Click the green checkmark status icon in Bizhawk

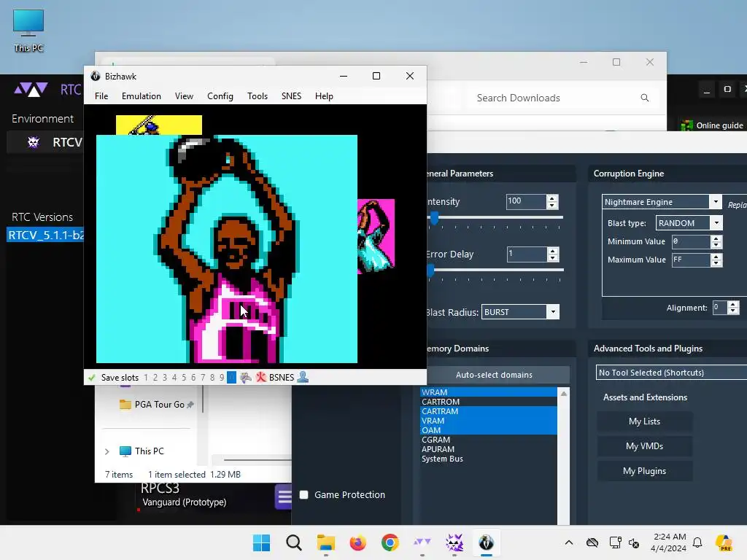(91, 378)
